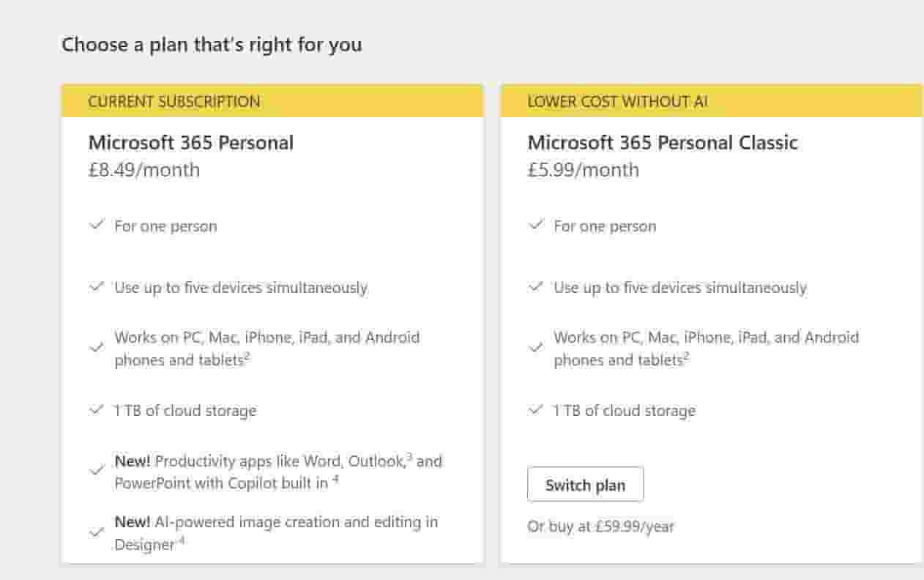The image size is (924, 580).
Task: Open footnote 4 after the word Designer
Action: [x=180, y=540]
